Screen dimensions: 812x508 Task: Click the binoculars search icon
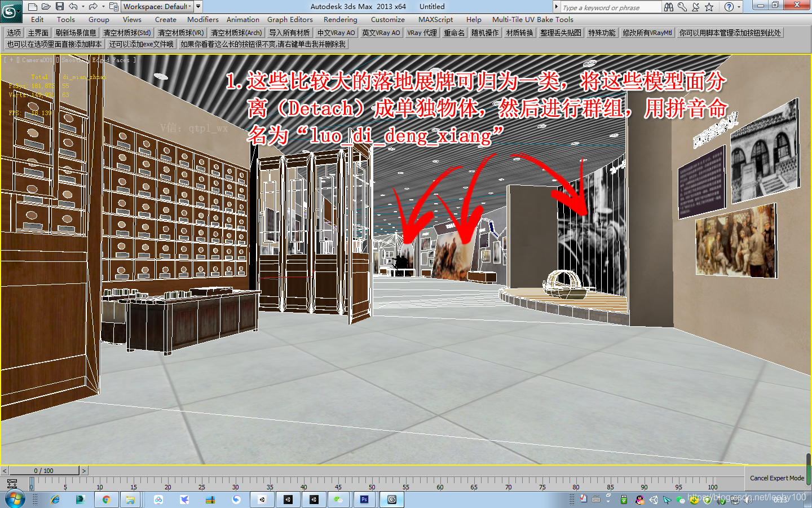pyautogui.click(x=669, y=7)
